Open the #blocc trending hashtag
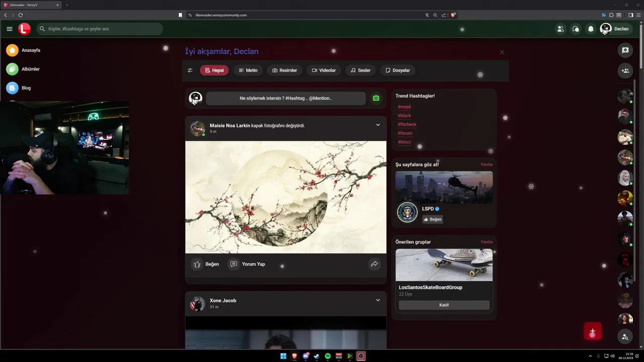 [405, 142]
